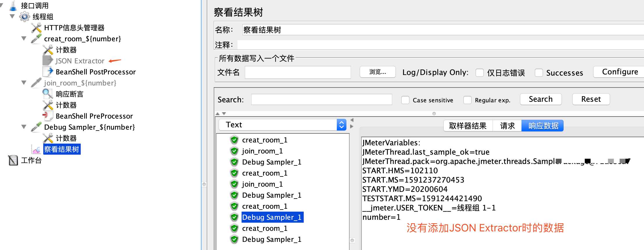The image size is (644, 250).
Task: Click the counter icon under Debug Sampler
Action: (x=48, y=138)
